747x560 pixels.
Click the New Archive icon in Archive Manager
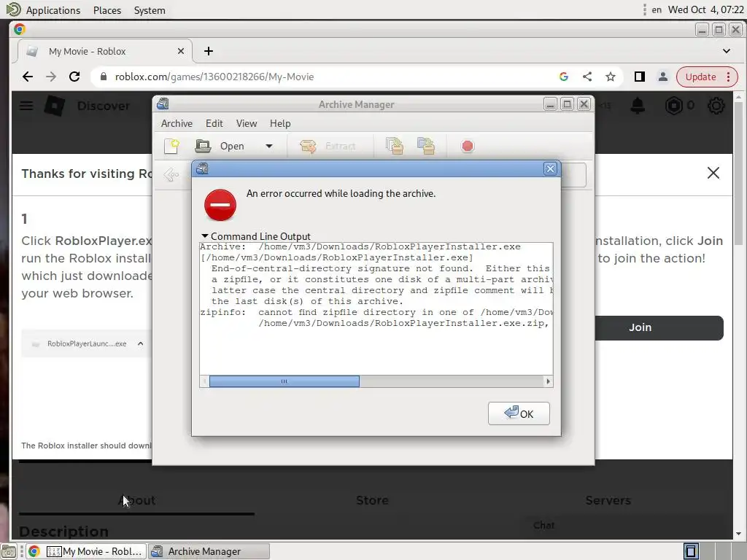(171, 146)
